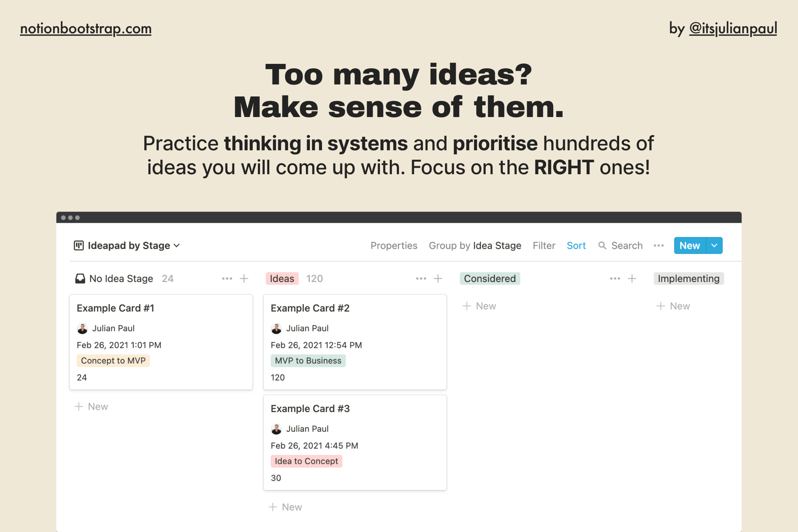Viewport: 798px width, 532px height.
Task: Open the Ideas column options menu
Action: 420,278
